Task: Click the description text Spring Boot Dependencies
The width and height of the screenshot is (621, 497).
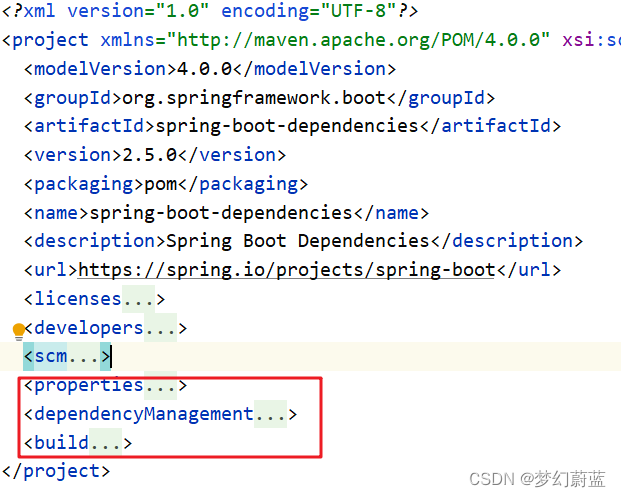Action: click(x=297, y=241)
